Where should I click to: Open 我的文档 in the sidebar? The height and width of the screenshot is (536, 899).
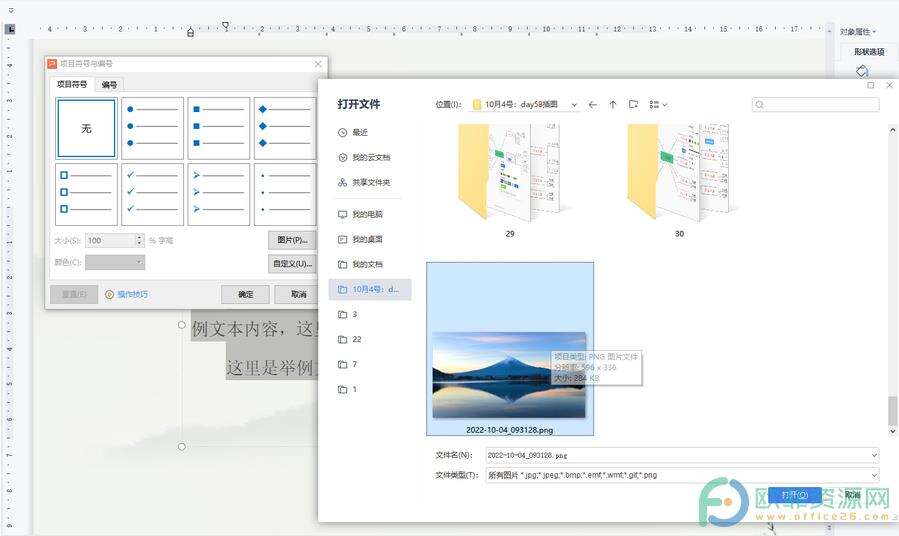coord(370,264)
